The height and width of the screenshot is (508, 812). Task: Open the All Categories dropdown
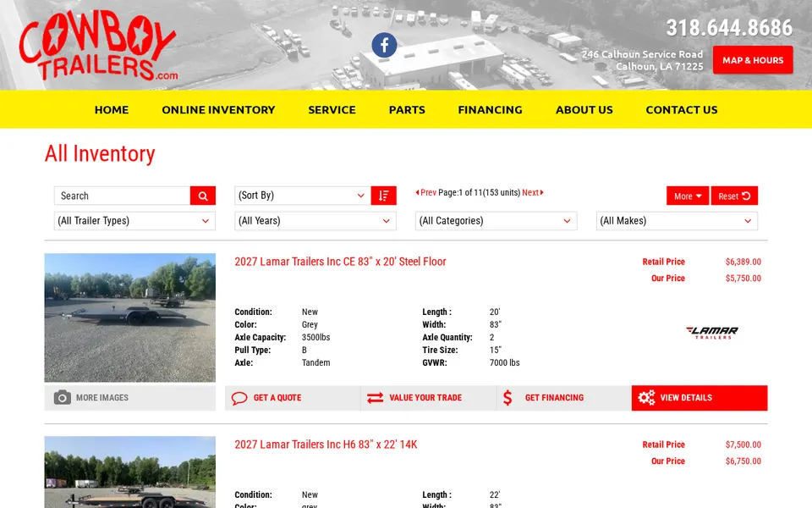pos(497,221)
